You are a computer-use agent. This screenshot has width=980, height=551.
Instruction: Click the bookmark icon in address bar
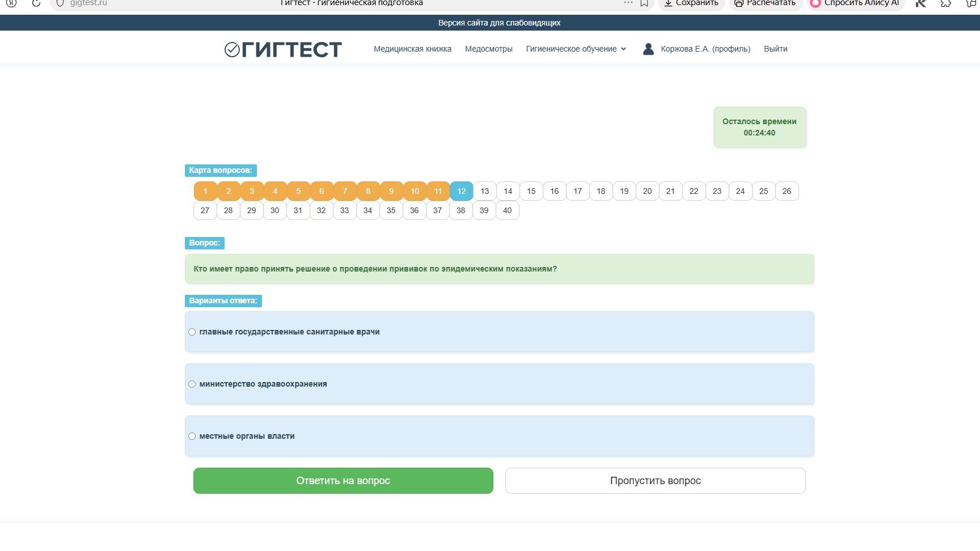tap(644, 3)
